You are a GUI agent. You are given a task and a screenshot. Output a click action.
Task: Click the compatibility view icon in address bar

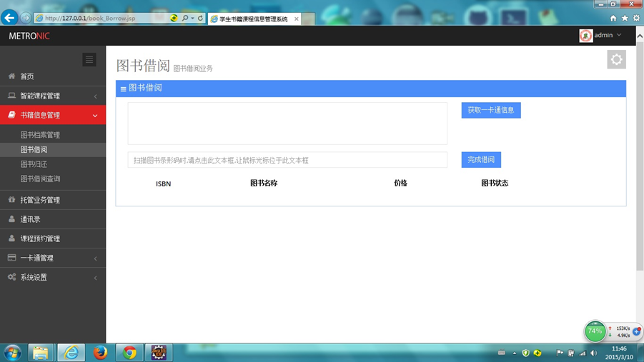pyautogui.click(x=174, y=18)
